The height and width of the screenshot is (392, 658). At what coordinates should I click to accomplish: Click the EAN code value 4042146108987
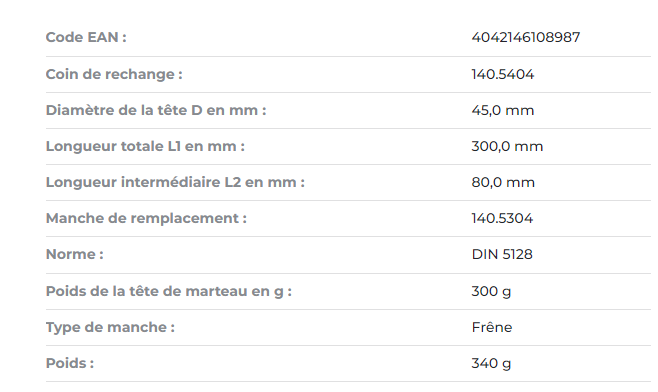click(x=525, y=37)
